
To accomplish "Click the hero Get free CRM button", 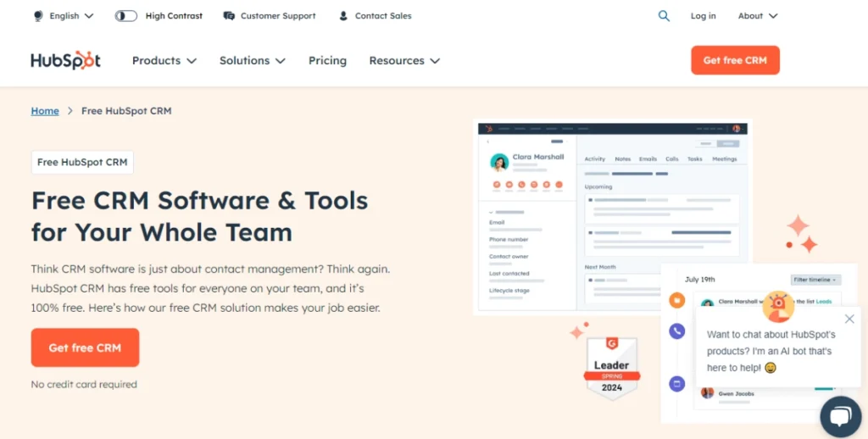I will coord(85,347).
